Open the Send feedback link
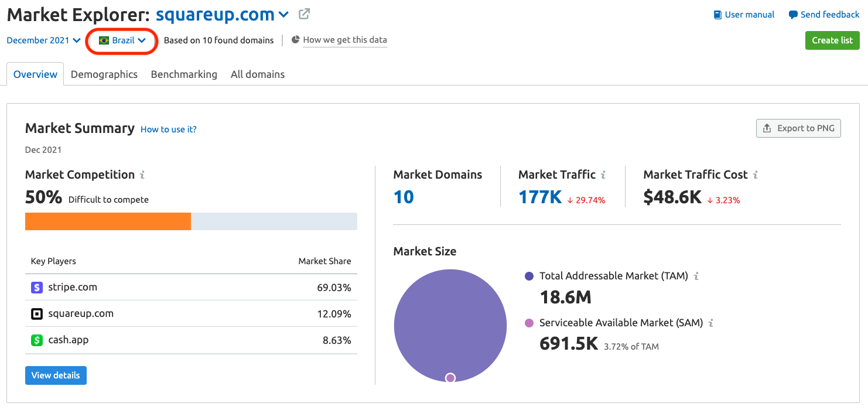Viewport: 868px width, 410px height. coord(830,15)
